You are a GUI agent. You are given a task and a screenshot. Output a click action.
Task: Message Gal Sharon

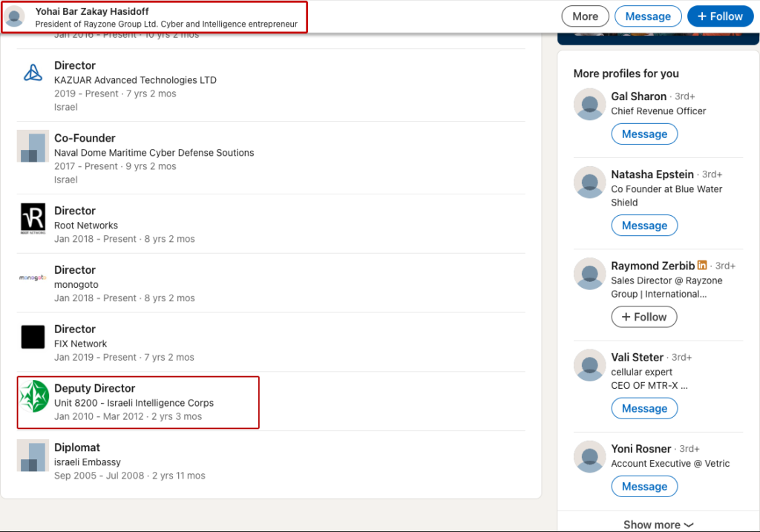click(644, 134)
